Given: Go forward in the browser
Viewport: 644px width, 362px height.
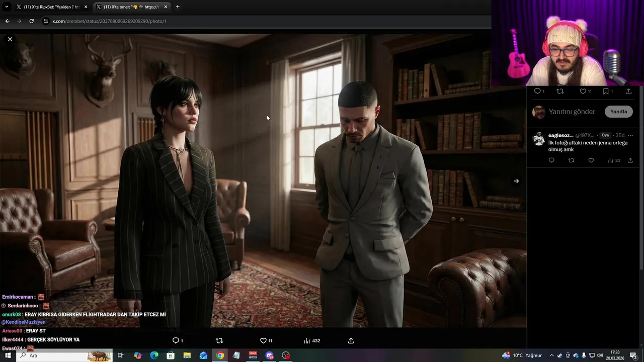Looking at the screenshot, I should click(19, 21).
